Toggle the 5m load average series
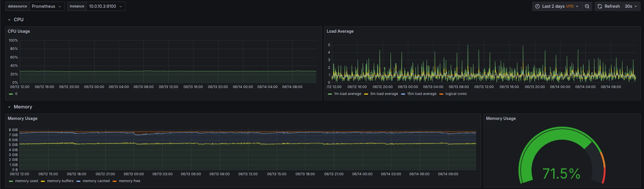 pyautogui.click(x=384, y=94)
